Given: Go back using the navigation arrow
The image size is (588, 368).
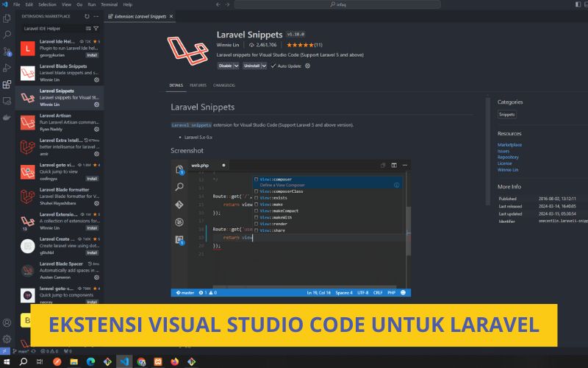Looking at the screenshot, I should click(x=218, y=4).
